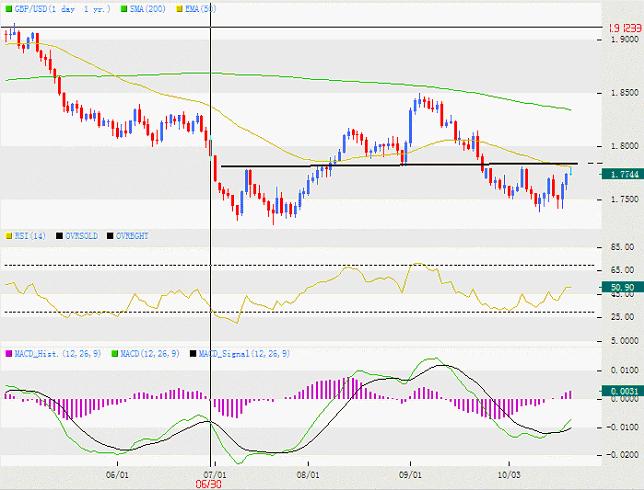
Task: Select the MACD_Signal(12,26,9) legend label
Action: (x=244, y=354)
